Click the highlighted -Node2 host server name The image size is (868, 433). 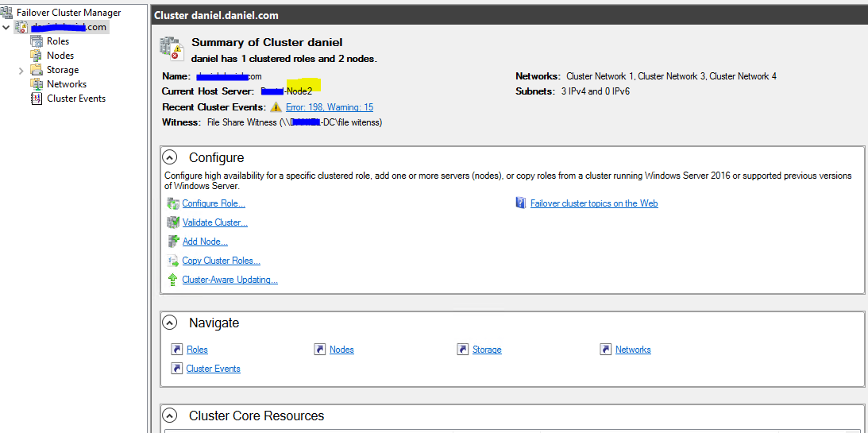click(x=299, y=91)
